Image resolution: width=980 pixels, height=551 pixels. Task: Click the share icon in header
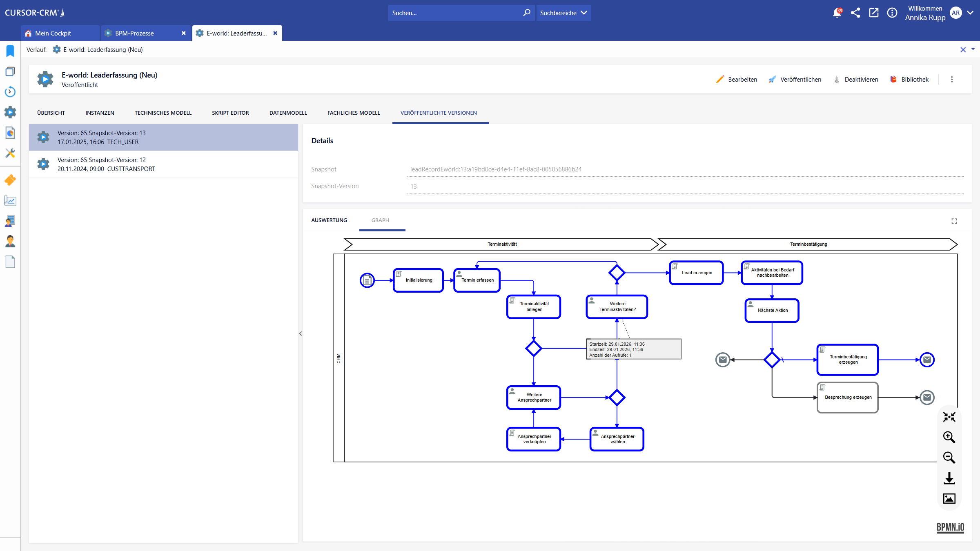tap(855, 13)
